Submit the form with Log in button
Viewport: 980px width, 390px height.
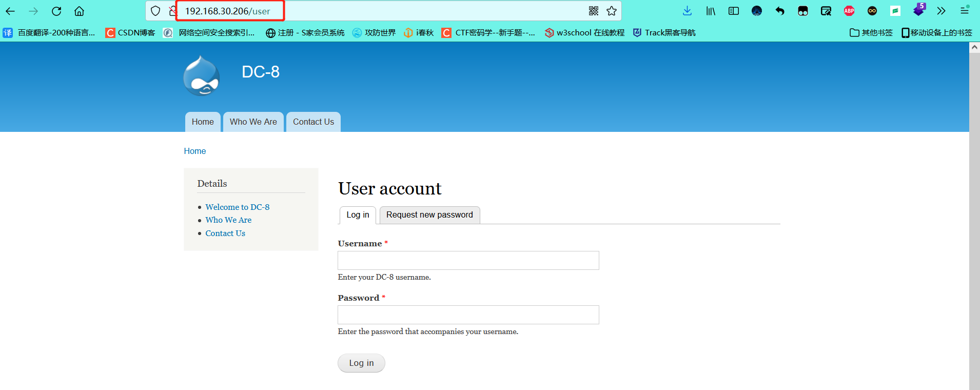pos(361,363)
